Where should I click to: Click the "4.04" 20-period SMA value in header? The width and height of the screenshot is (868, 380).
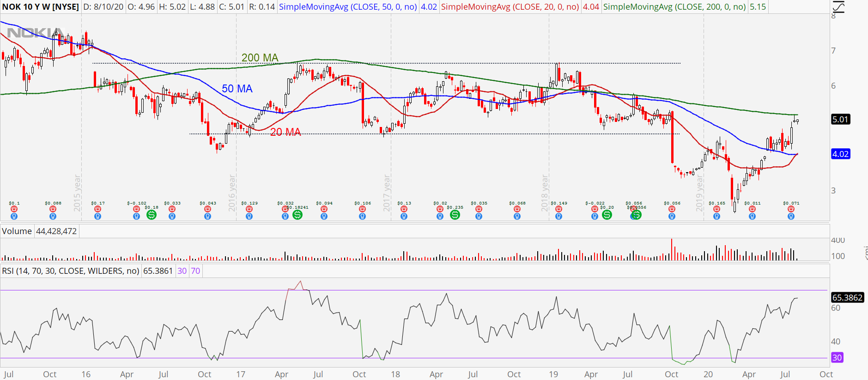tap(591, 7)
